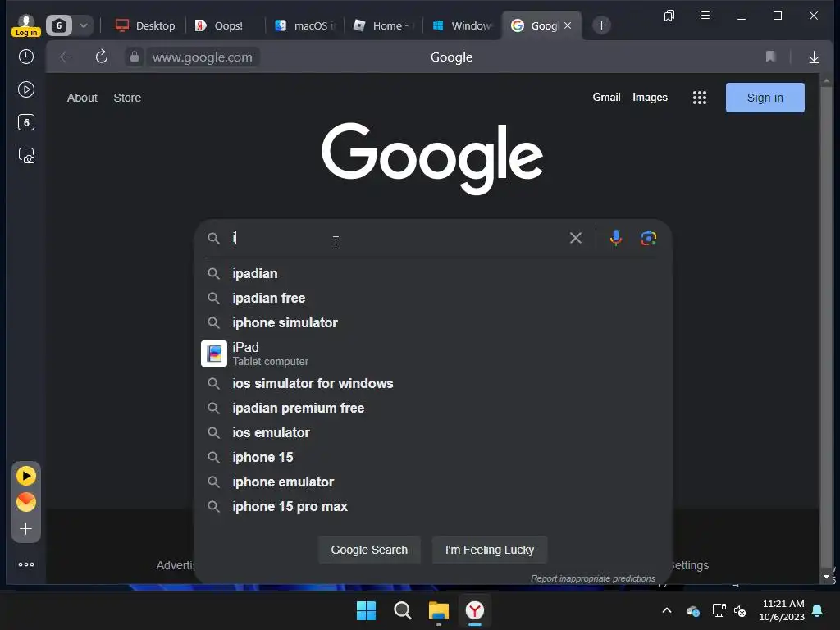Open a new browser tab
Viewport: 840px width, 630px height.
pyautogui.click(x=601, y=25)
